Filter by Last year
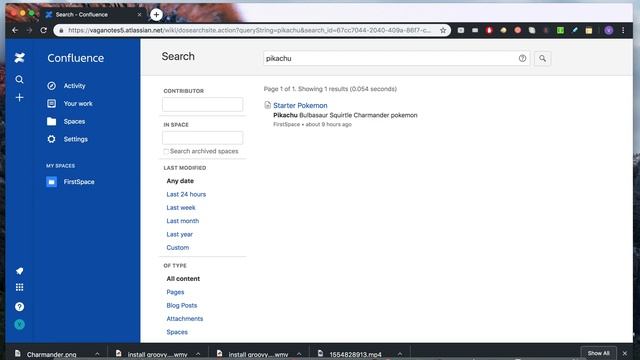 (179, 234)
